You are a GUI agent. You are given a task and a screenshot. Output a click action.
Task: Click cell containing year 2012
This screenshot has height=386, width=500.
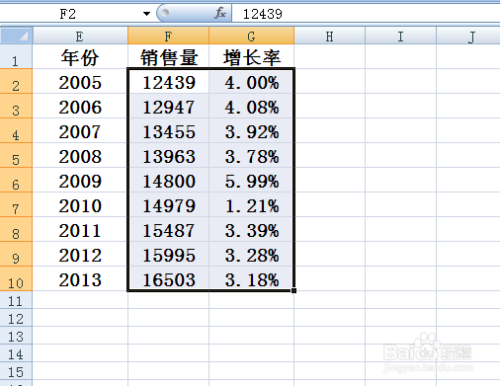pyautogui.click(x=80, y=254)
